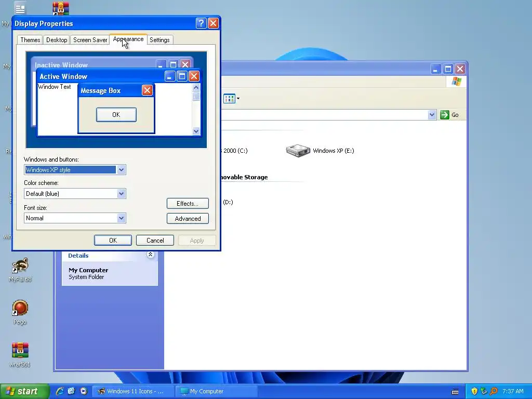This screenshot has width=532, height=399.
Task: Click the Windows flag logo in My Computer
Action: tap(457, 82)
